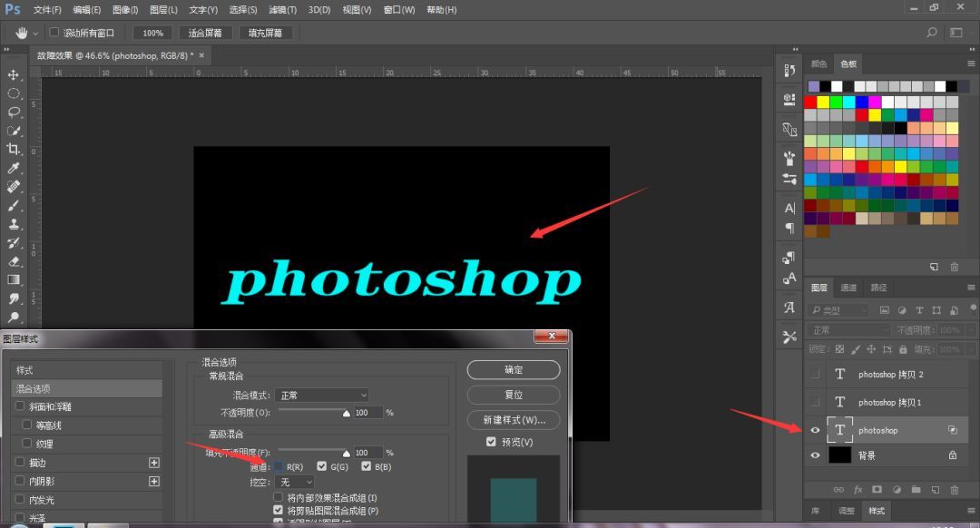Open the tool presets wrench icon

point(789,337)
